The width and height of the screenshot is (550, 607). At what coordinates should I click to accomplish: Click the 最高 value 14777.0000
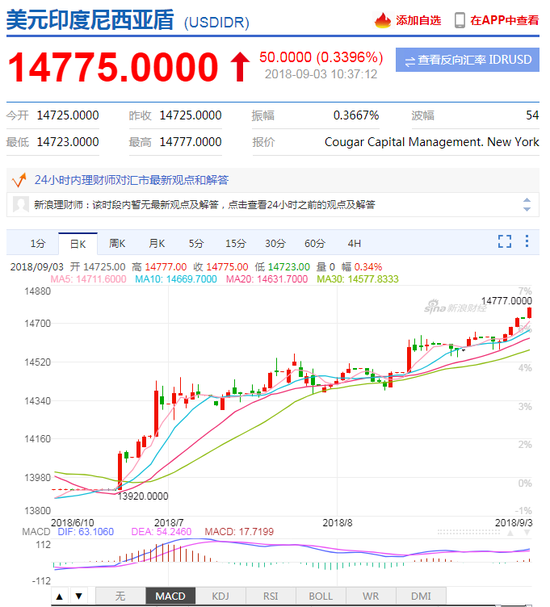(x=190, y=142)
